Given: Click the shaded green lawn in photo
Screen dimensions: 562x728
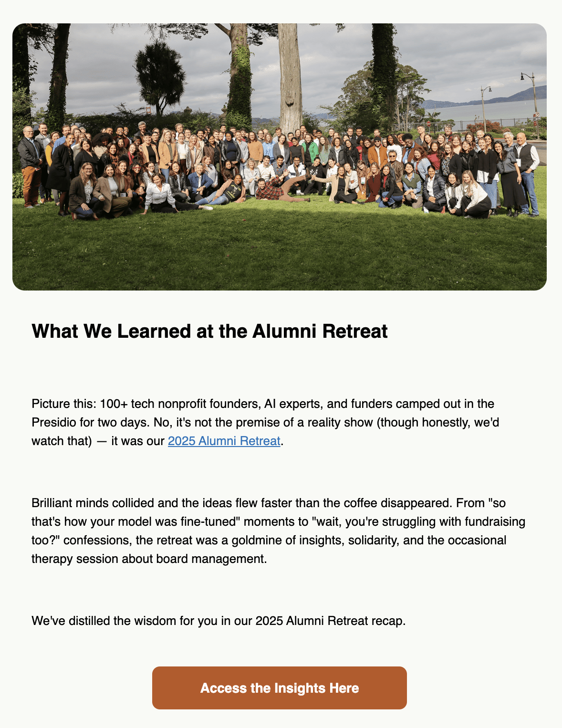Looking at the screenshot, I should pyautogui.click(x=280, y=253).
